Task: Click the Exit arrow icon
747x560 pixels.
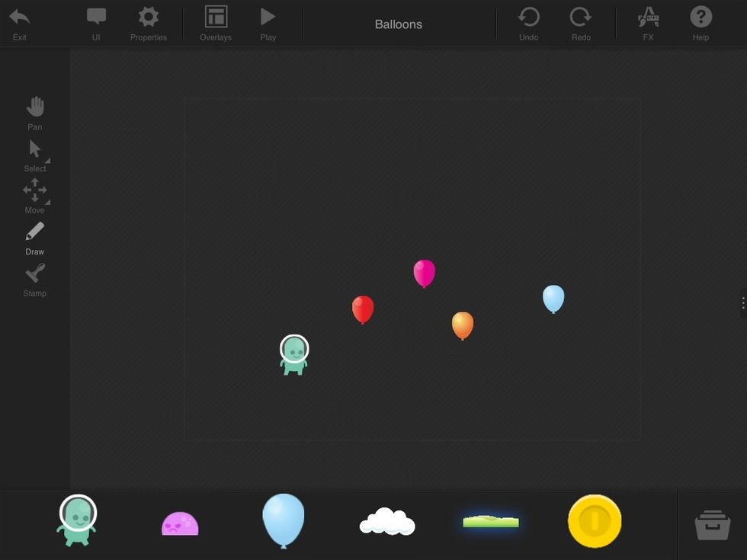Action: click(20, 18)
